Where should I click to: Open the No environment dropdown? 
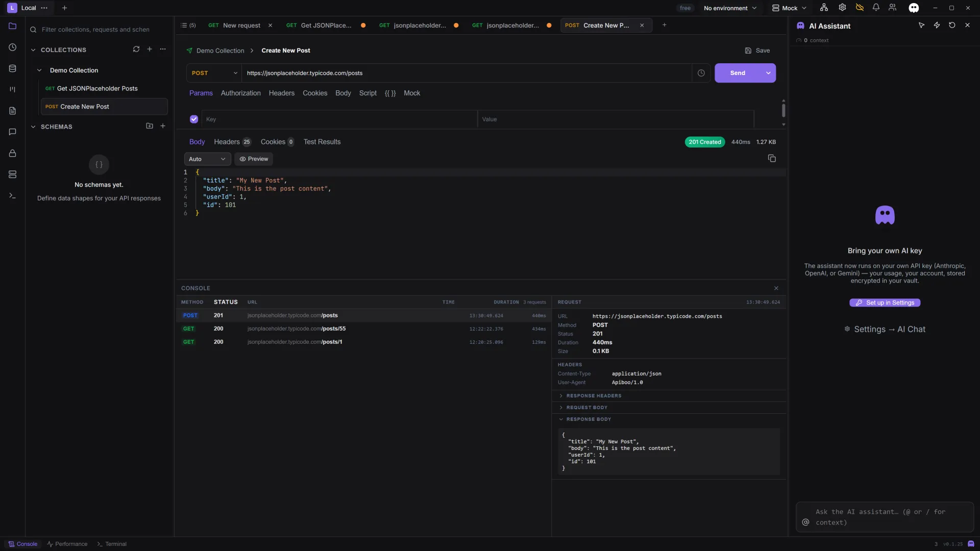[730, 8]
